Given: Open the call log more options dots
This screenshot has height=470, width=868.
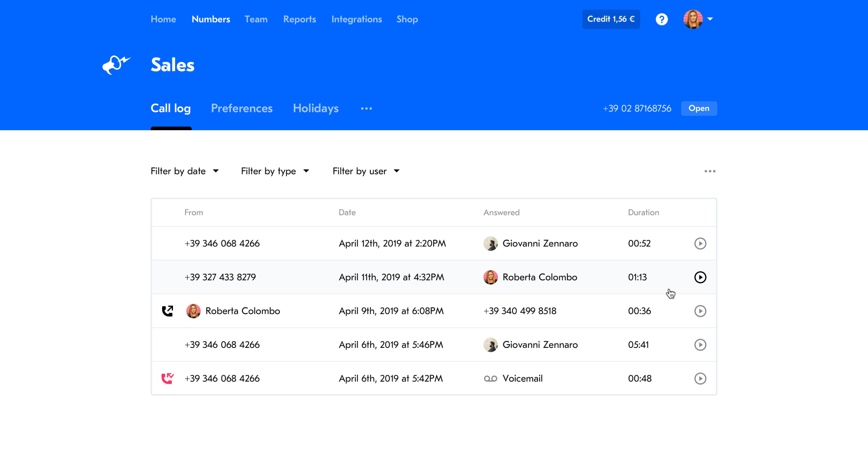Looking at the screenshot, I should pos(710,171).
